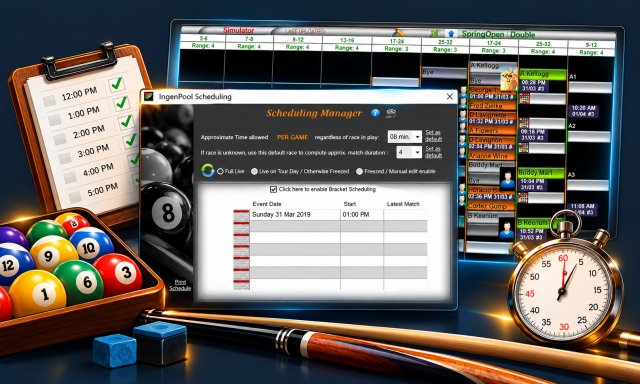The height and width of the screenshot is (384, 640).
Task: Click the green-blue refresh arrows icon
Action: click(208, 170)
